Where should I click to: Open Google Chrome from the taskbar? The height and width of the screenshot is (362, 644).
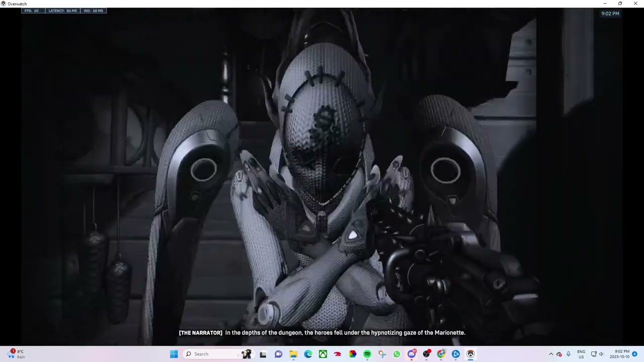point(441,354)
